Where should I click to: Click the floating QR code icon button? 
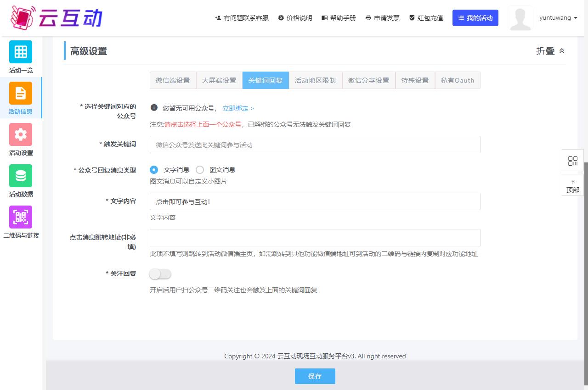coord(572,161)
